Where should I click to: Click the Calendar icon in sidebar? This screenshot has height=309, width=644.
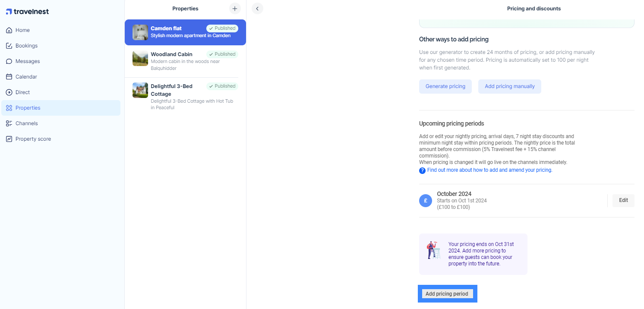coord(9,77)
